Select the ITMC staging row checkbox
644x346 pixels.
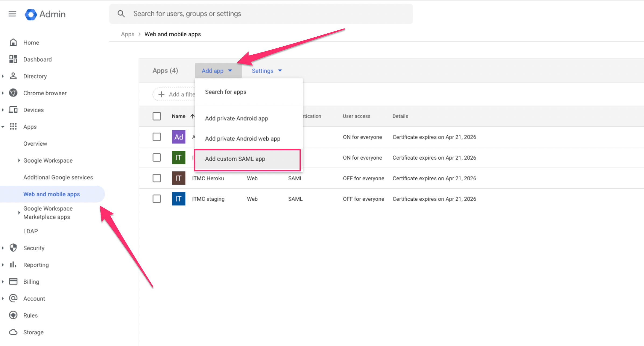(x=157, y=199)
